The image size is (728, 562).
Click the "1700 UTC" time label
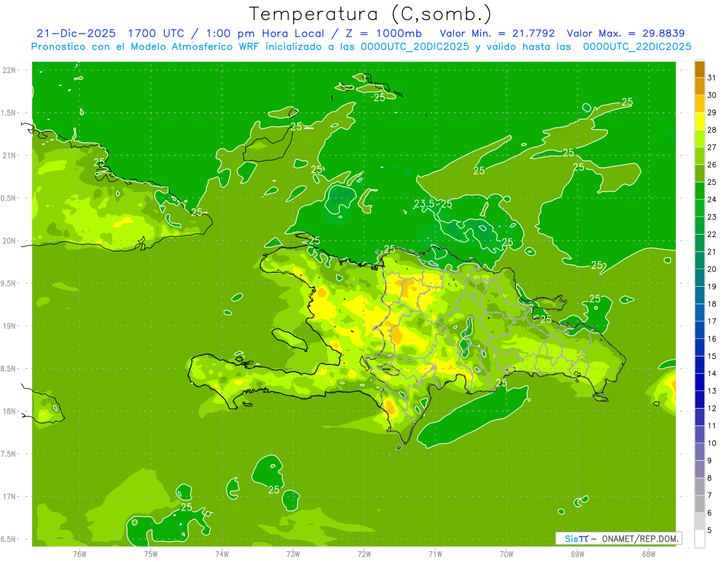(157, 33)
